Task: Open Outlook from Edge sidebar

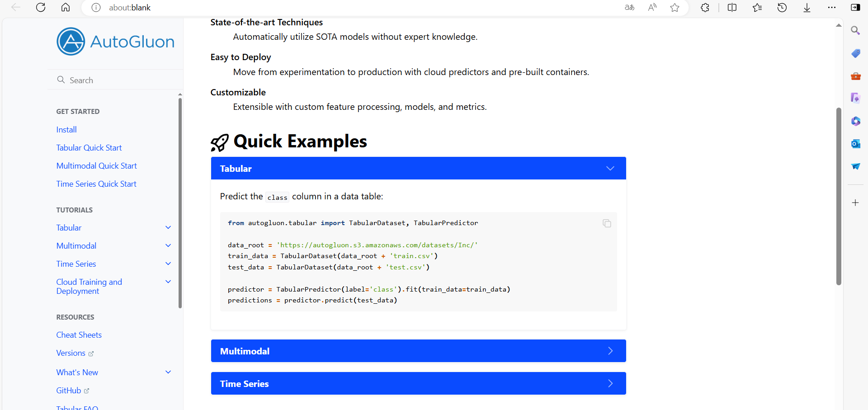Action: (855, 144)
